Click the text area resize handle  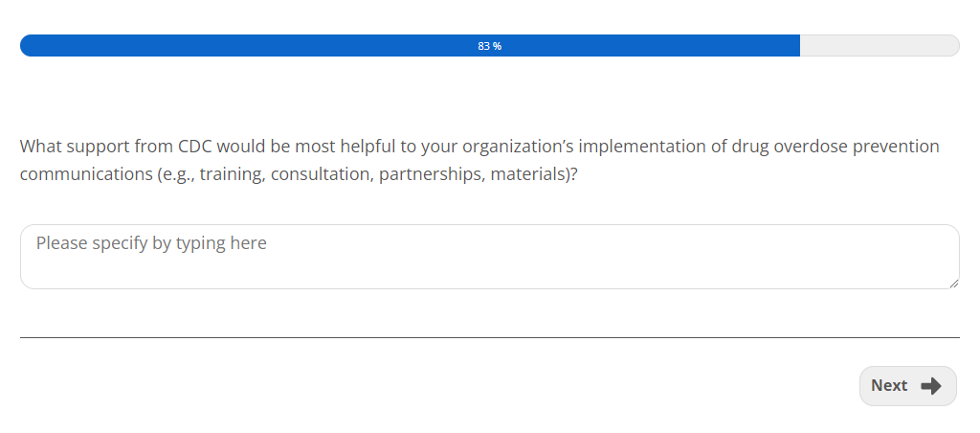953,283
